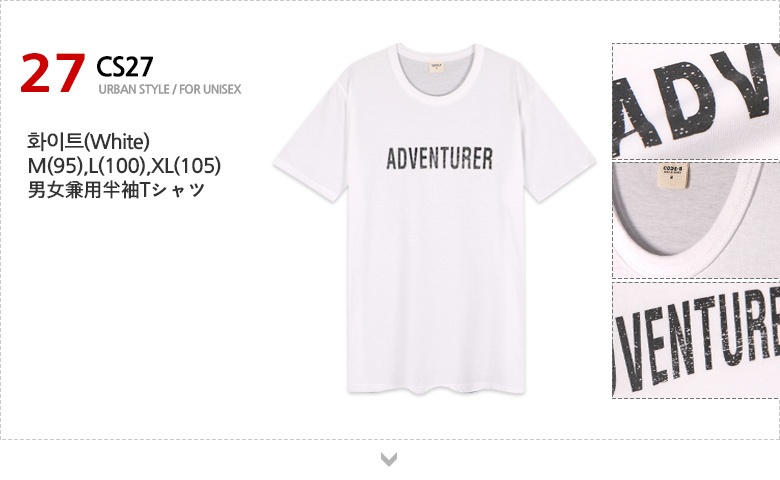Screen dimensions: 780x480
Task: Select the CS27 product code heading
Action: click(x=124, y=66)
